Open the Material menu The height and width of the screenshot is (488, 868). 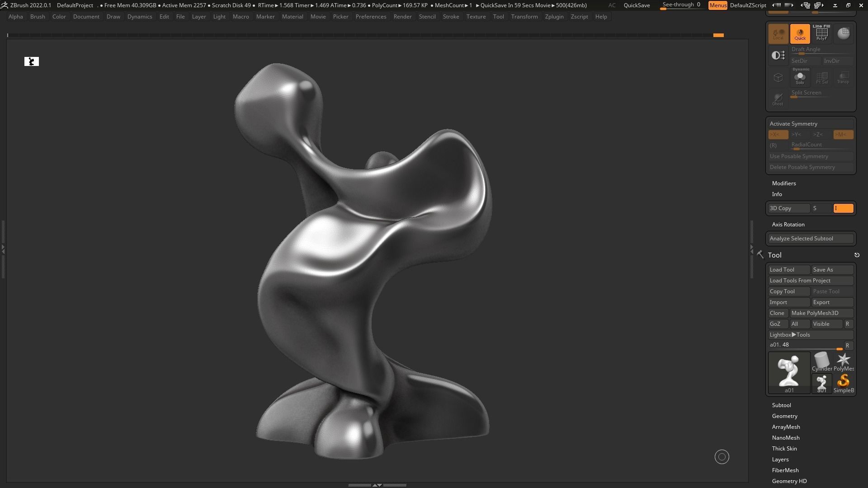tap(292, 17)
